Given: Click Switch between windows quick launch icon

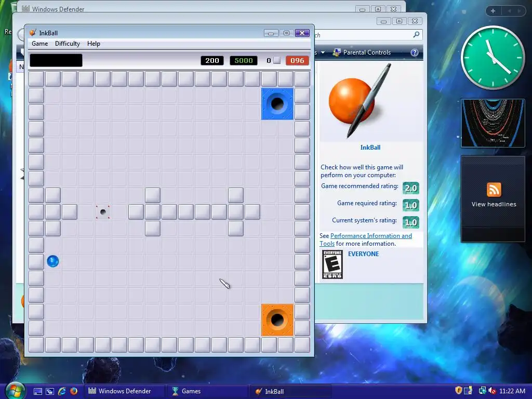Looking at the screenshot, I should [x=49, y=391].
